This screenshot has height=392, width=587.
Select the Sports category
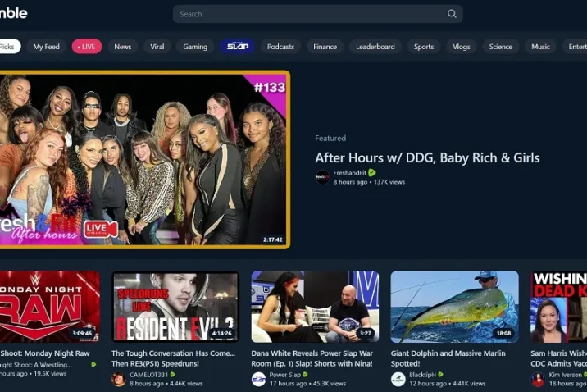(x=423, y=47)
